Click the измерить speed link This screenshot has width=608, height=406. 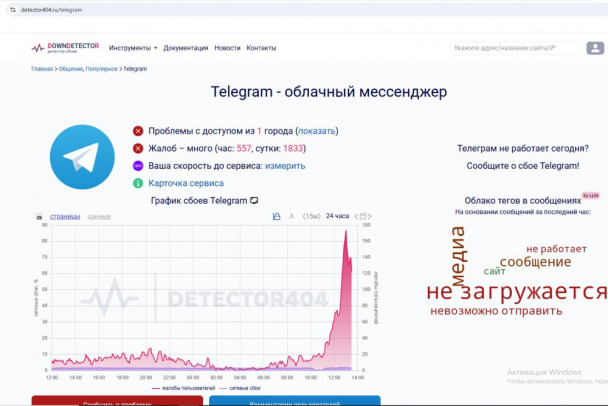(285, 166)
